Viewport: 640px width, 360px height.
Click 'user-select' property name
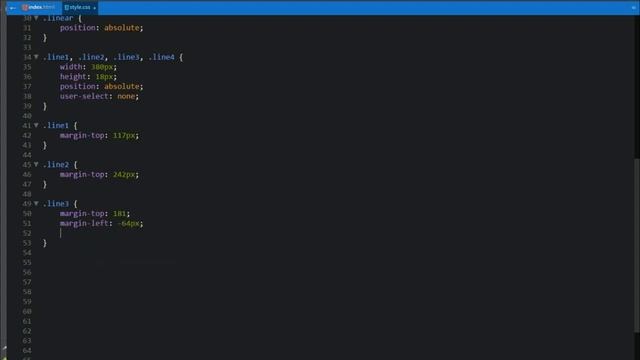click(x=84, y=96)
